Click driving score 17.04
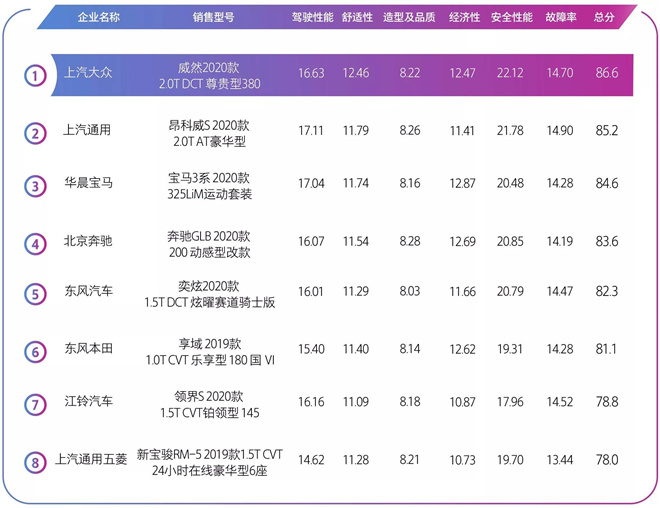Viewport: 660px width, 508px height. (311, 184)
